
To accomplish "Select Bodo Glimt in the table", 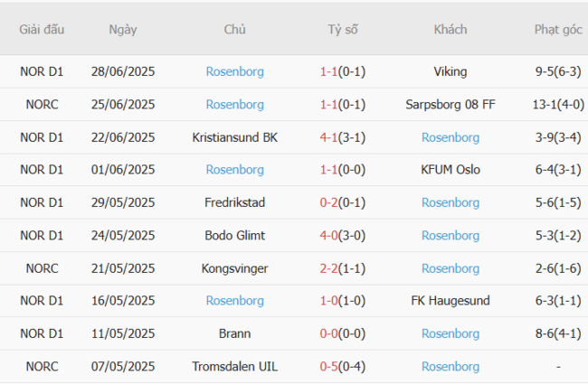I will 235,236.
